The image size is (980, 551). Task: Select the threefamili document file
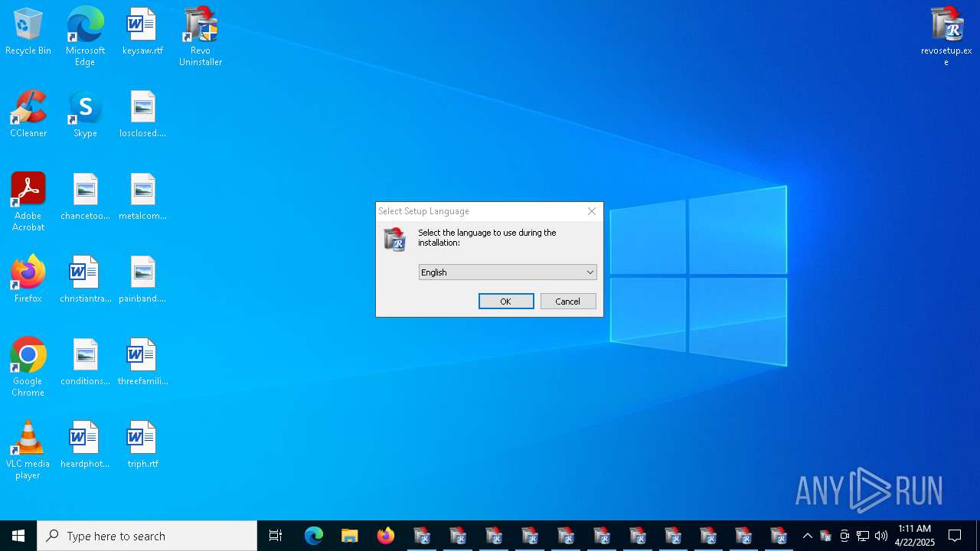pyautogui.click(x=142, y=363)
